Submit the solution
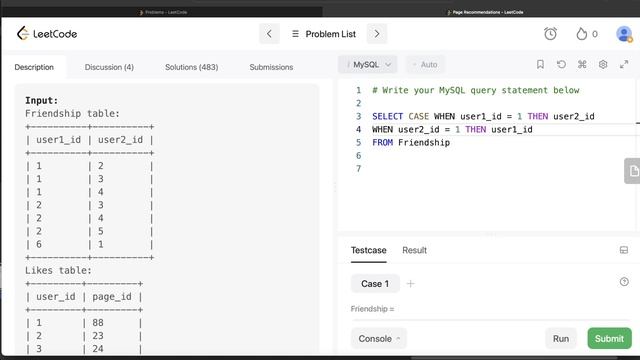This screenshot has height=360, width=640. tap(609, 339)
